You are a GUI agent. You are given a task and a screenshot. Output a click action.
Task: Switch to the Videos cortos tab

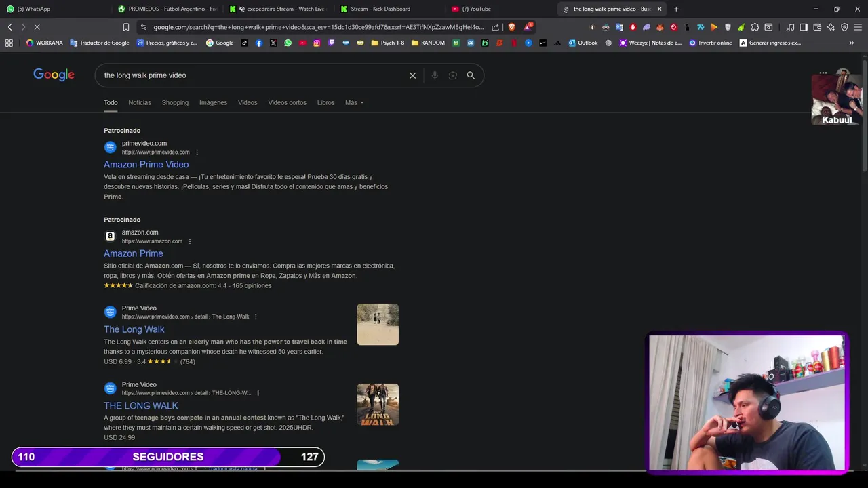click(287, 102)
